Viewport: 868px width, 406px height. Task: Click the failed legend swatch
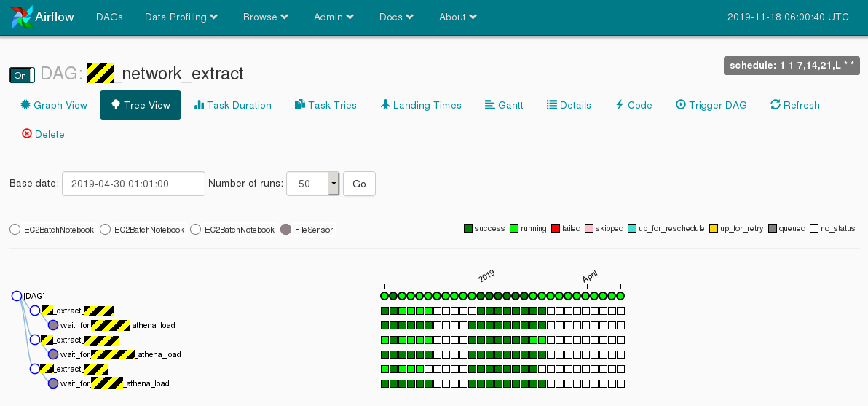tap(556, 228)
